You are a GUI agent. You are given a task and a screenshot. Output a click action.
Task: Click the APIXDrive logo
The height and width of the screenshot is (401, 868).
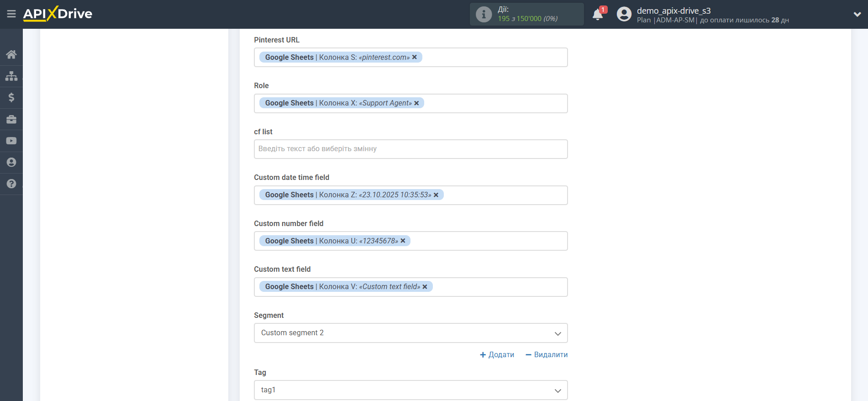pyautogui.click(x=58, y=14)
